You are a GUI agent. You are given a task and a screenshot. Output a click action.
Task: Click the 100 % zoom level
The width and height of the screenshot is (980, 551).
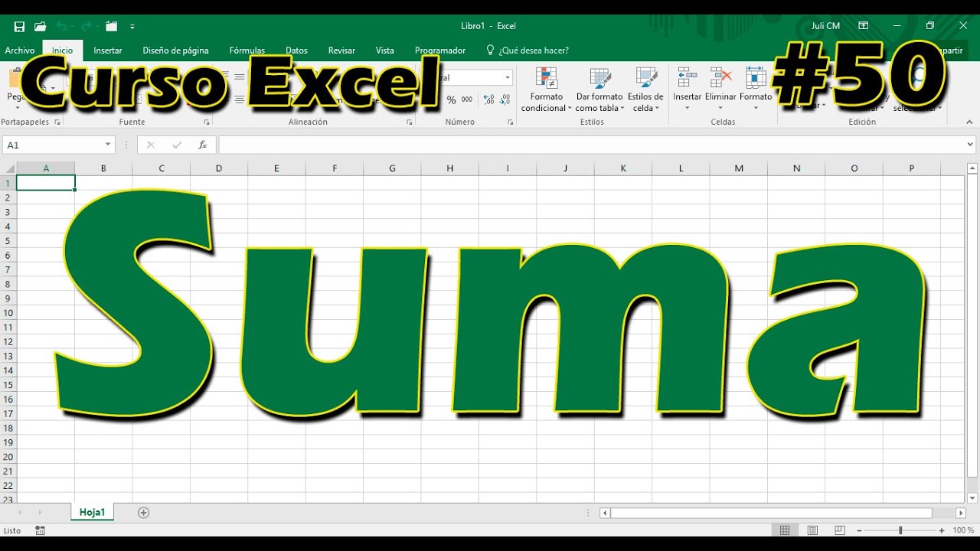(x=963, y=530)
